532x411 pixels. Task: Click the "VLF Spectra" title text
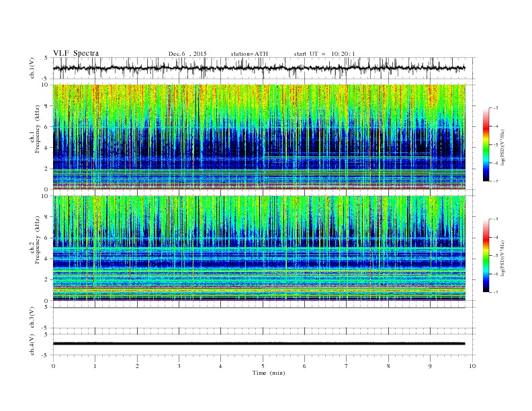pyautogui.click(x=76, y=53)
